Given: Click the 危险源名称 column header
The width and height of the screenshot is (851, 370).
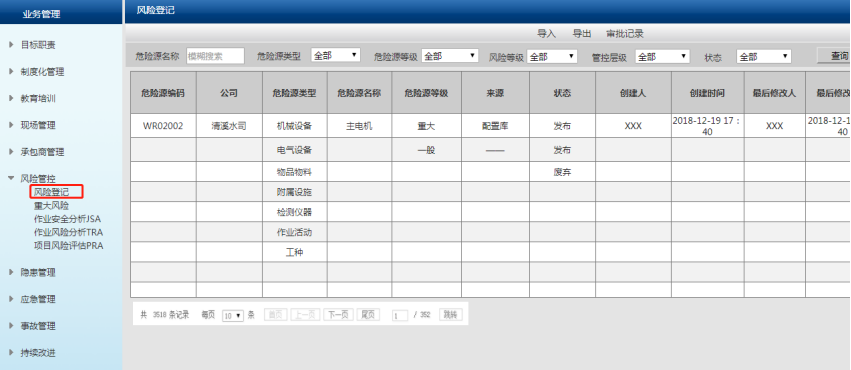Looking at the screenshot, I should click(x=359, y=93).
